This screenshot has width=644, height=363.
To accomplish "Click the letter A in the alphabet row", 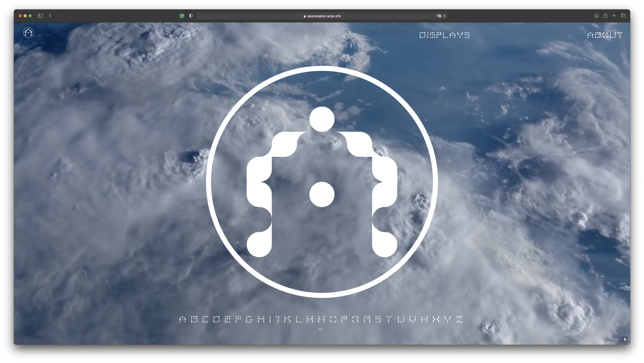I will pos(183,319).
